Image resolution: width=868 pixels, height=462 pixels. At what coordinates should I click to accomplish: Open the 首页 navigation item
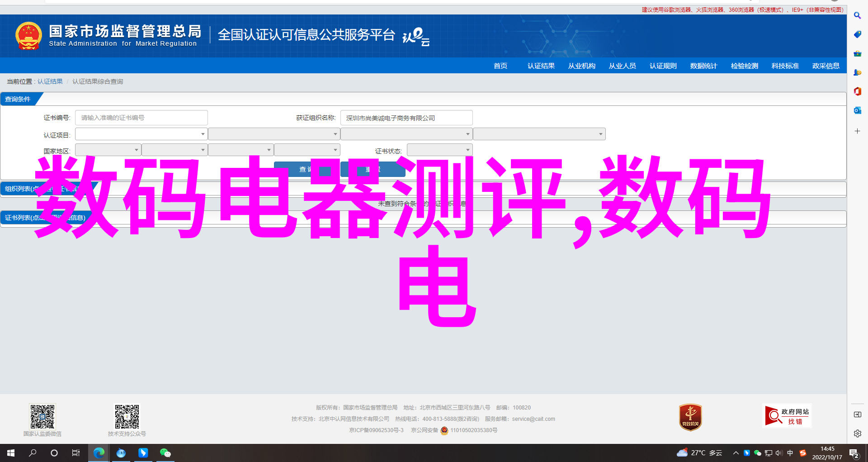click(x=500, y=66)
